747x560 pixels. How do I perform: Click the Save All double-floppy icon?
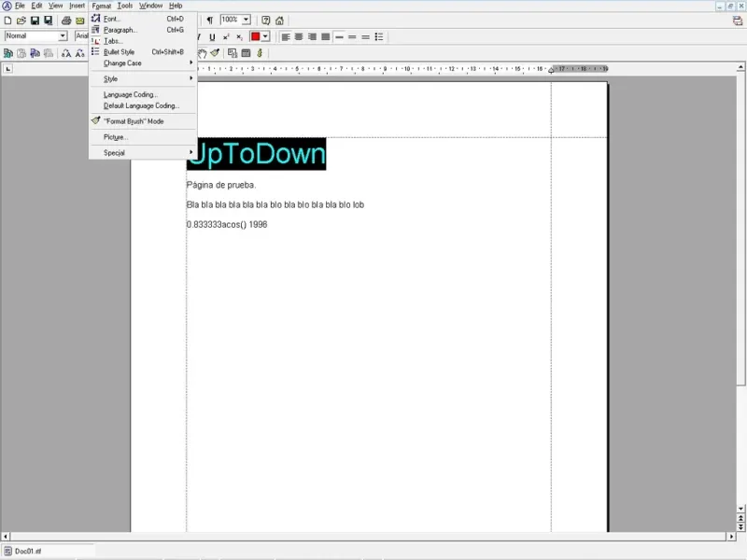click(x=49, y=21)
